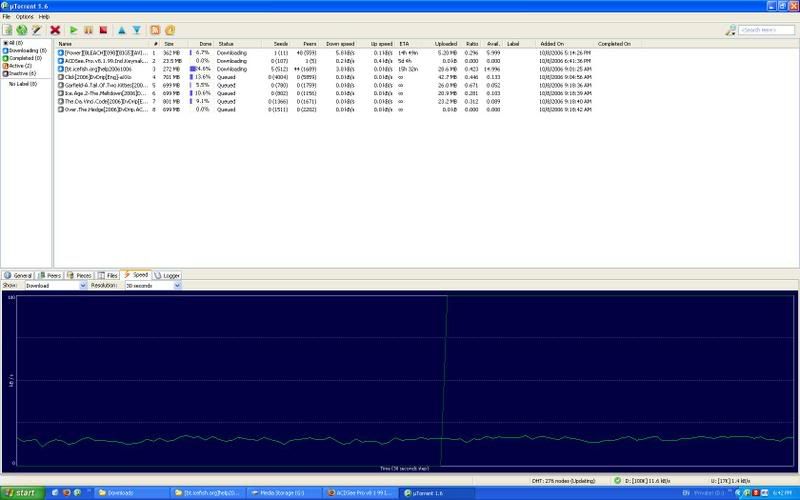Click the status icon of the Ice.Age.2 torrent

[x=61, y=93]
